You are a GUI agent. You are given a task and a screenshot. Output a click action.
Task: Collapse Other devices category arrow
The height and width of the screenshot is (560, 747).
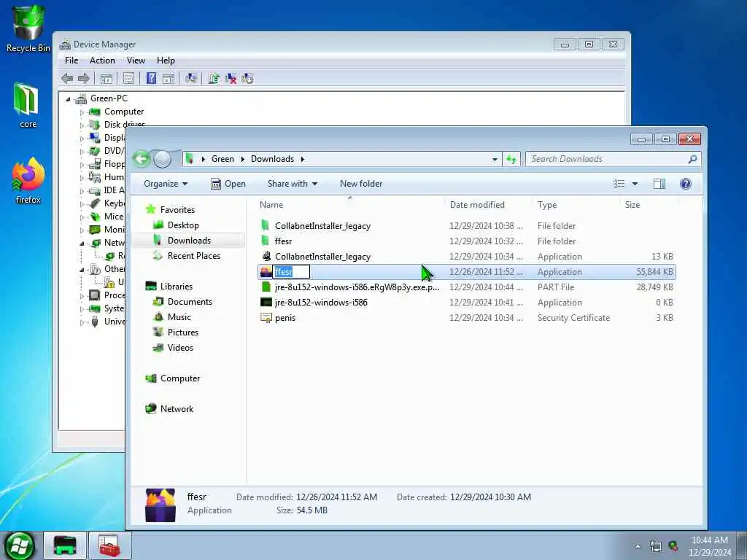point(82,270)
